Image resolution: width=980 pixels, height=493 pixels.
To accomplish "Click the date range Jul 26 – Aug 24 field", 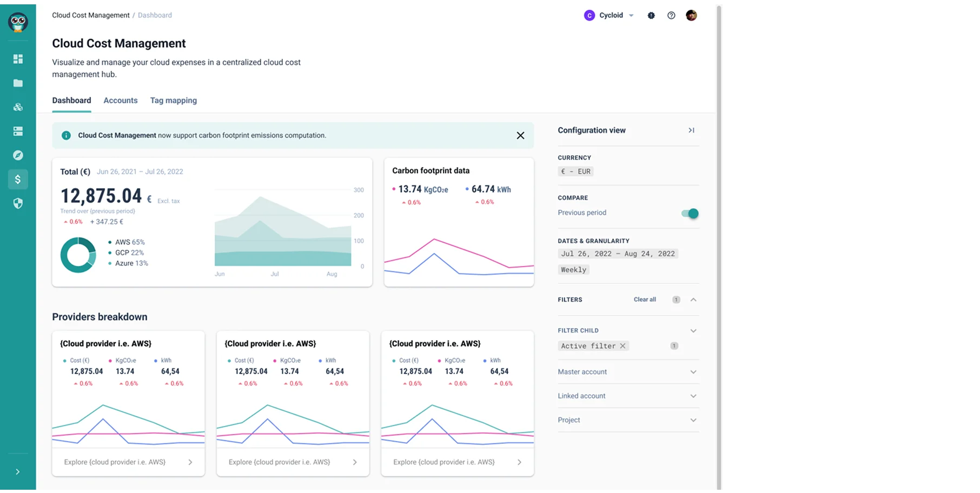I will pyautogui.click(x=618, y=254).
